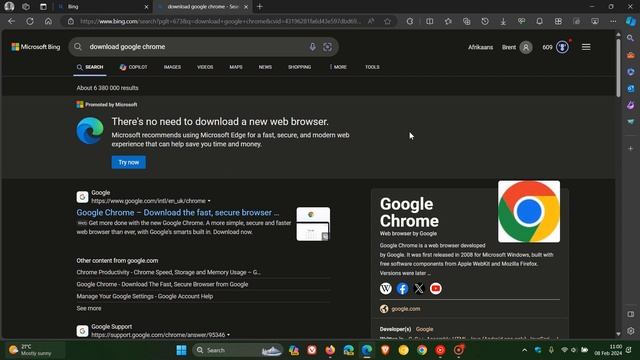Search using voice microphone
The width and height of the screenshot is (640, 360).
(x=312, y=47)
